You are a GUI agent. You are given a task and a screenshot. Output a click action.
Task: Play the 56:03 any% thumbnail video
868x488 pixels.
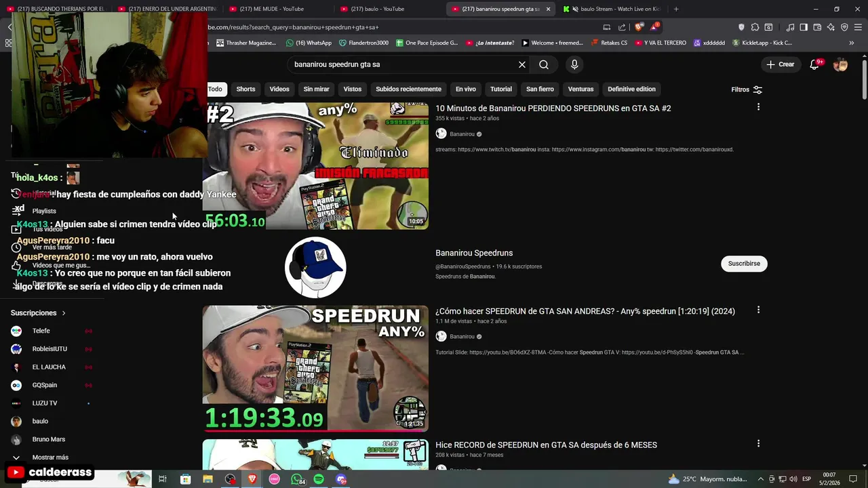(x=315, y=166)
